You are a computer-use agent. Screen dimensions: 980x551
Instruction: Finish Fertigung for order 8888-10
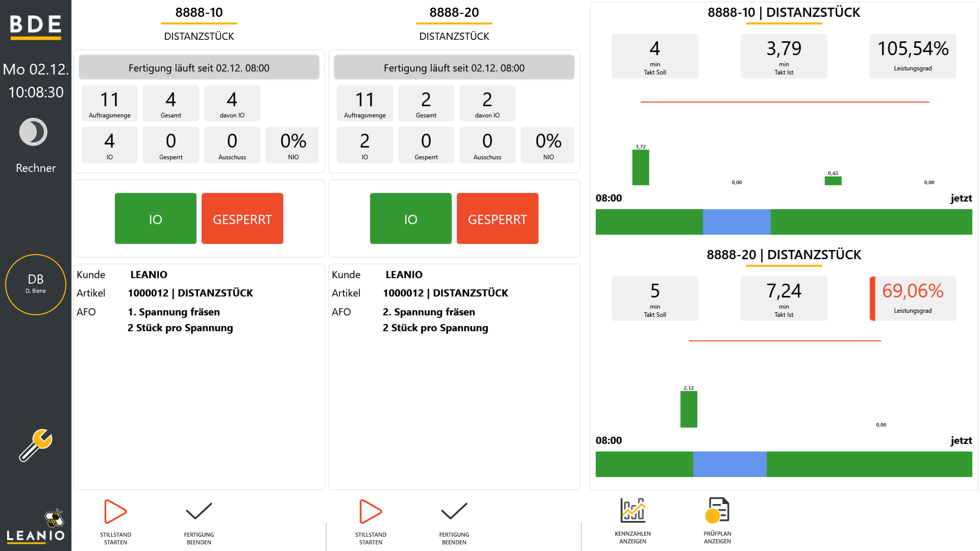tap(199, 522)
